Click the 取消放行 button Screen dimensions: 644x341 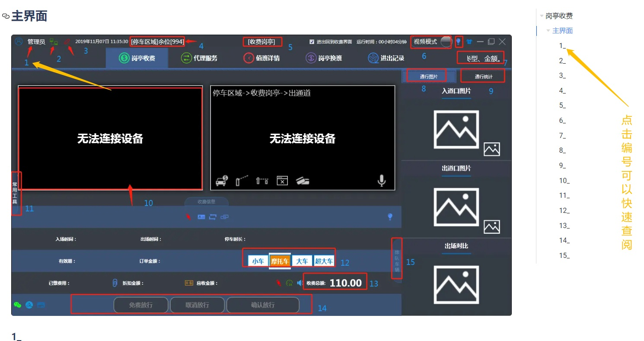tap(197, 305)
